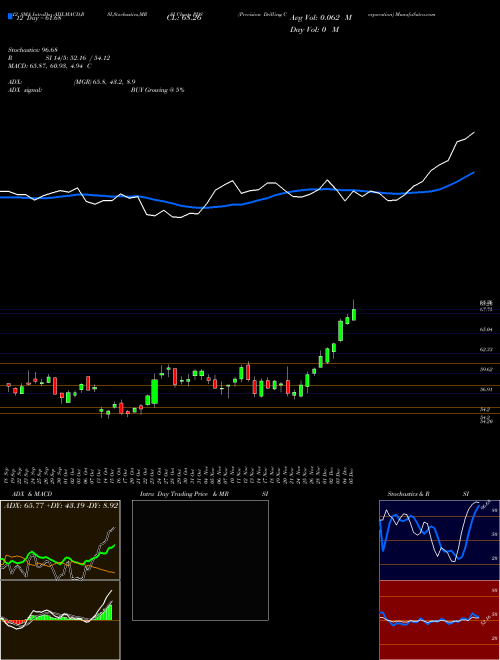This screenshot has height=660, width=500.
Task: Click the 'ADX: 65.77 +DY: 43.19 -DY: 8.92' header
Action: pyautogui.click(x=61, y=506)
